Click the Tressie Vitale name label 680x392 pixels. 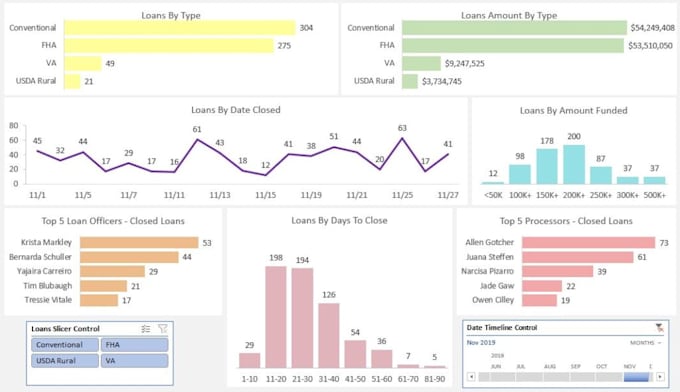(48, 300)
